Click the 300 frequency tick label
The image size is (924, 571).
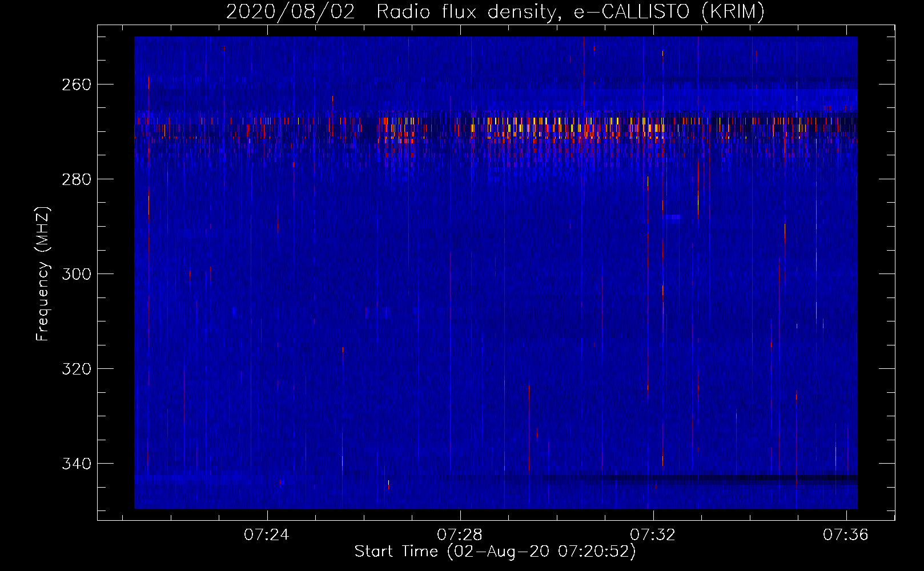(77, 274)
